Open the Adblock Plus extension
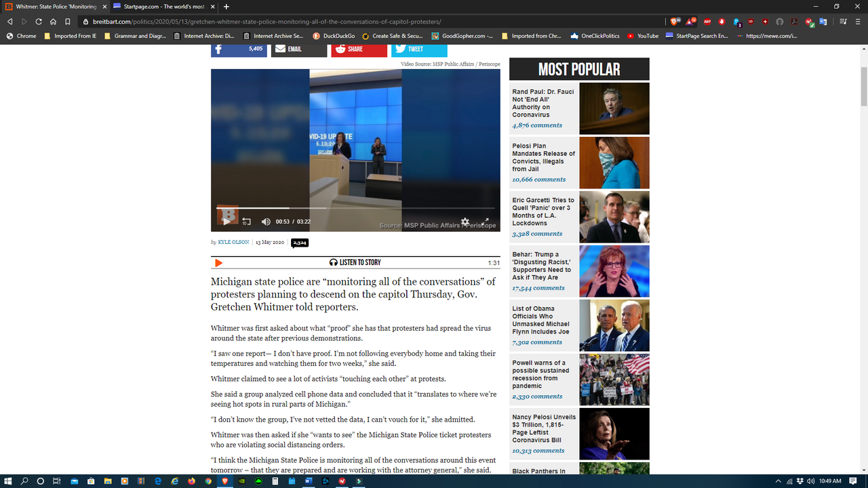The width and height of the screenshot is (868, 488). 707,22
